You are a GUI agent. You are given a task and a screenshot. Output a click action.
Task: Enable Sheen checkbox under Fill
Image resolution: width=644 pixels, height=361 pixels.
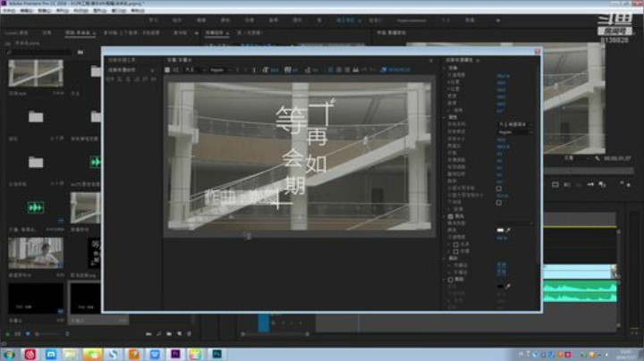[456, 245]
